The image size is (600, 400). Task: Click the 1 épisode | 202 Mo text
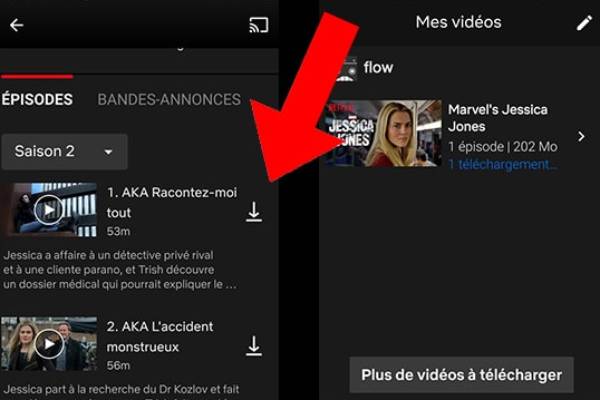pyautogui.click(x=502, y=147)
